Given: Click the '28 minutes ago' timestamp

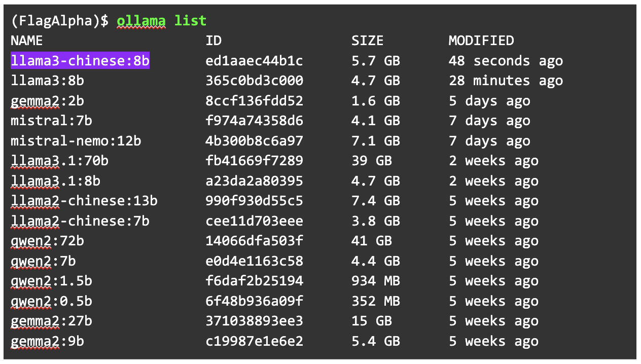Looking at the screenshot, I should point(506,81).
